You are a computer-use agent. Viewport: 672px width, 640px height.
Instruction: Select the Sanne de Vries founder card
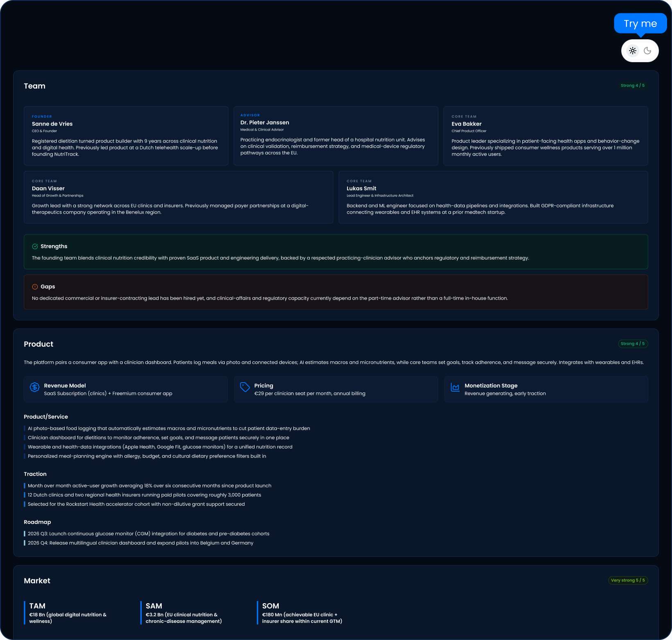pos(126,136)
